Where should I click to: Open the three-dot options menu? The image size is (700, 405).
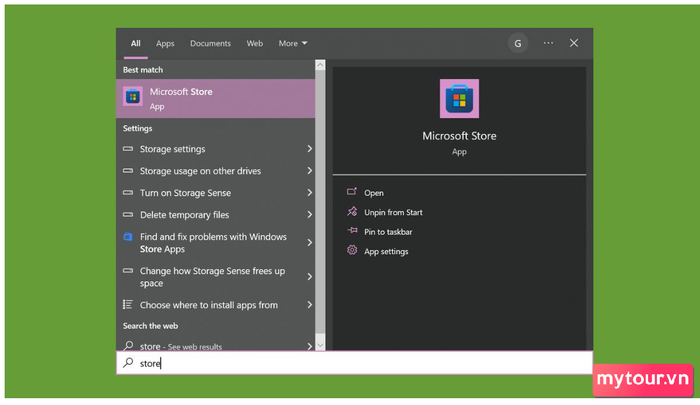pos(548,43)
